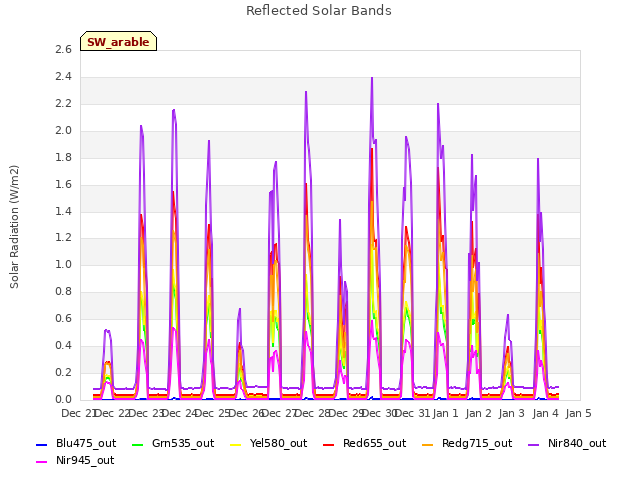Click the Dec 31 x-axis tick label
The image size is (640, 480).
click(413, 413)
